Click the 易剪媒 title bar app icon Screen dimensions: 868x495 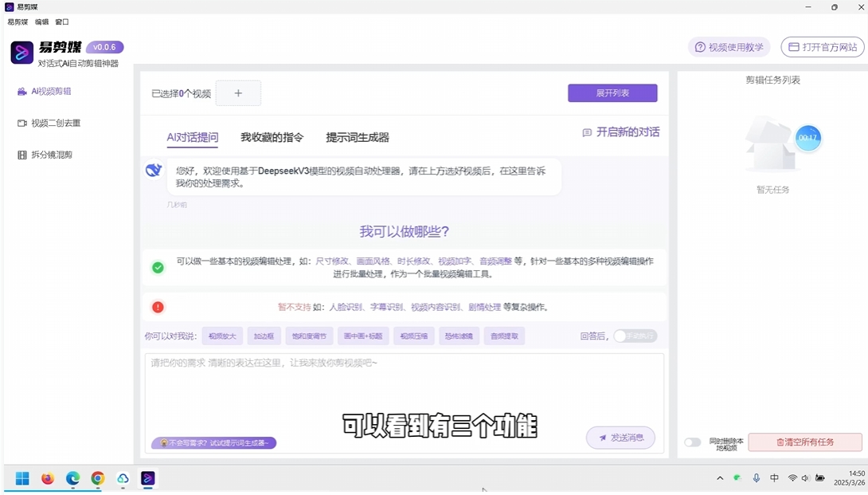click(9, 7)
